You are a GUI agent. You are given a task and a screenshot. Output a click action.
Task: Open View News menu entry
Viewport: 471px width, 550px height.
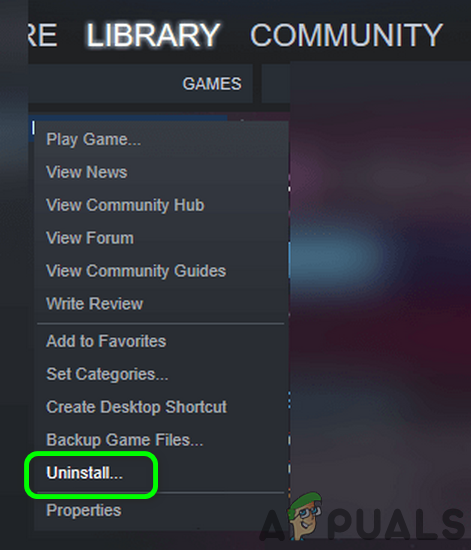click(x=87, y=172)
